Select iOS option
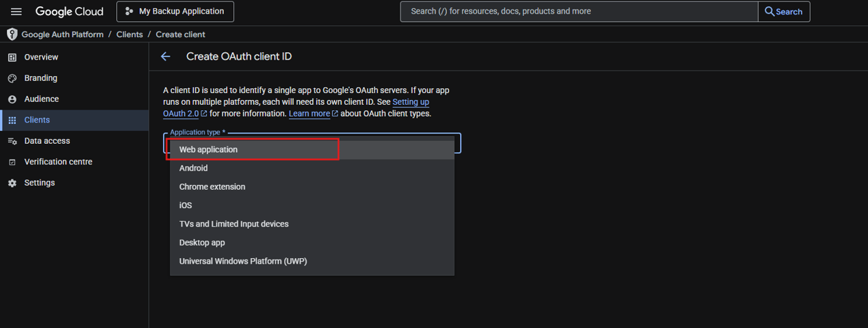The height and width of the screenshot is (328, 868). 312,205
